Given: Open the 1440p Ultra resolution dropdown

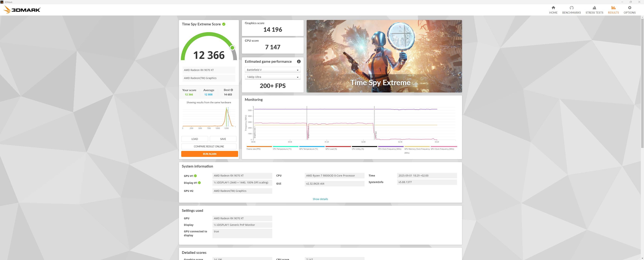Looking at the screenshot, I should point(272,77).
